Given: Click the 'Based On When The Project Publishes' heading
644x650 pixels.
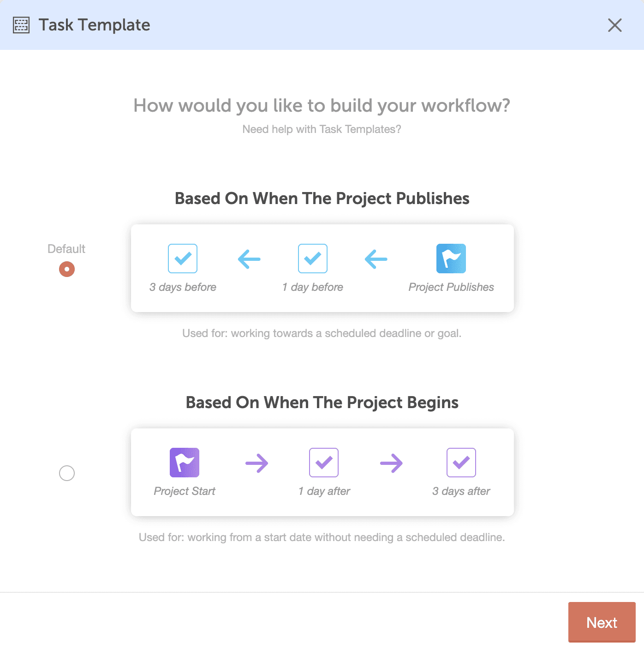Looking at the screenshot, I should (322, 199).
